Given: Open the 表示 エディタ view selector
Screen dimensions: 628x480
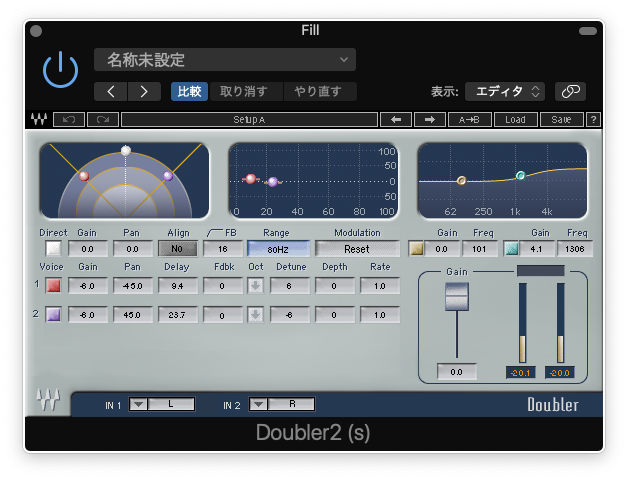Looking at the screenshot, I should [x=505, y=92].
